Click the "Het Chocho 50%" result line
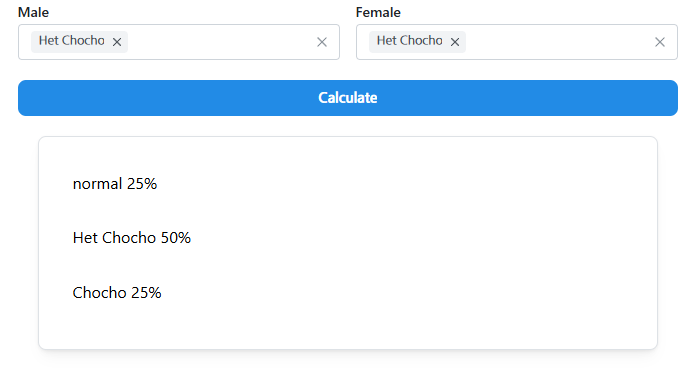 131,238
